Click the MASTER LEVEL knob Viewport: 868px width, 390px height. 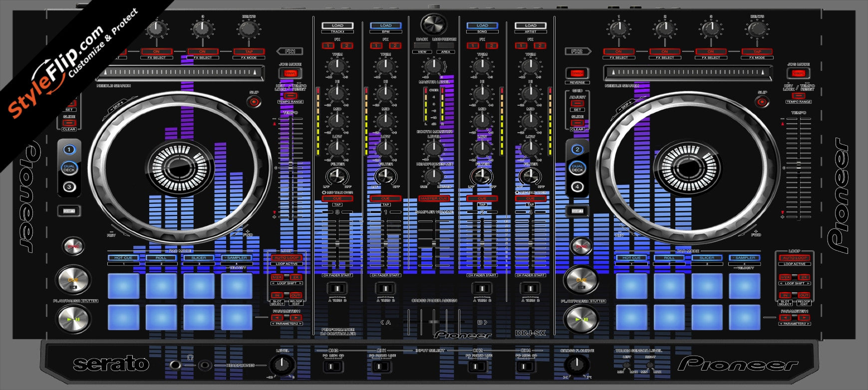(x=434, y=66)
